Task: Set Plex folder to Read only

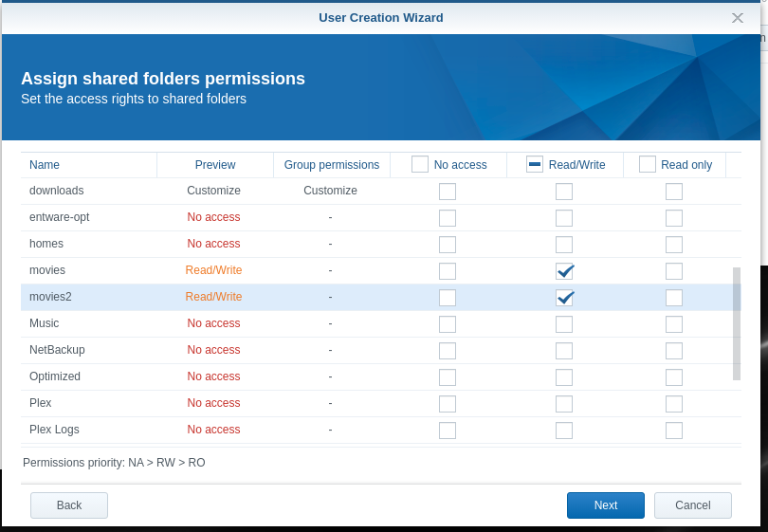Action: (x=674, y=404)
